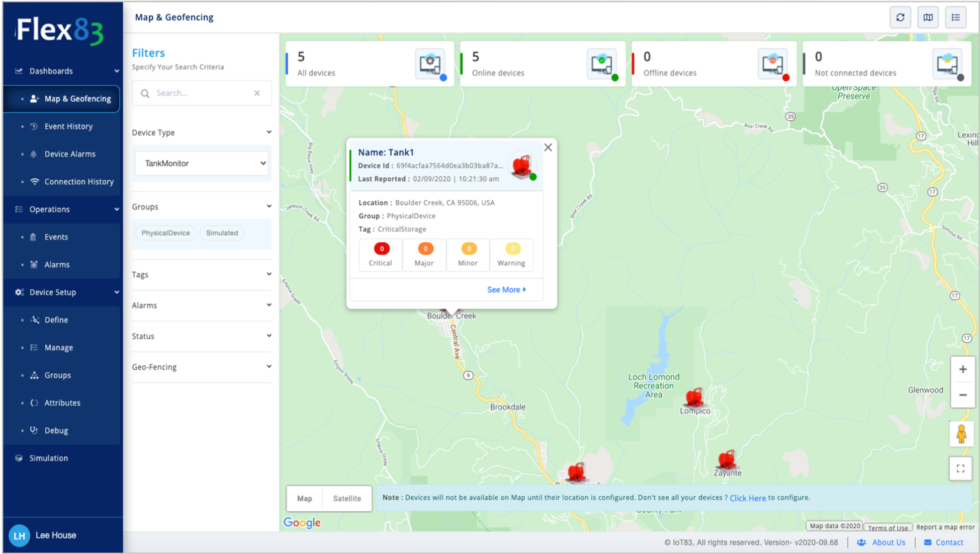Viewport: 980px width, 554px height.
Task: Open the About Us link
Action: tap(882, 543)
